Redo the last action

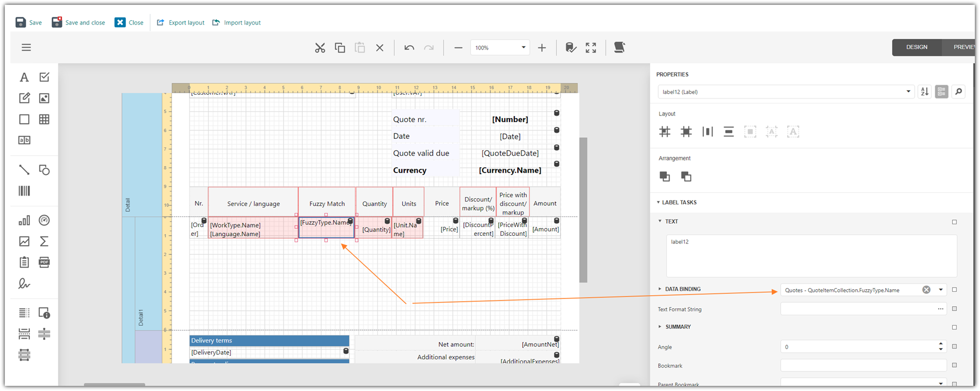[429, 48]
